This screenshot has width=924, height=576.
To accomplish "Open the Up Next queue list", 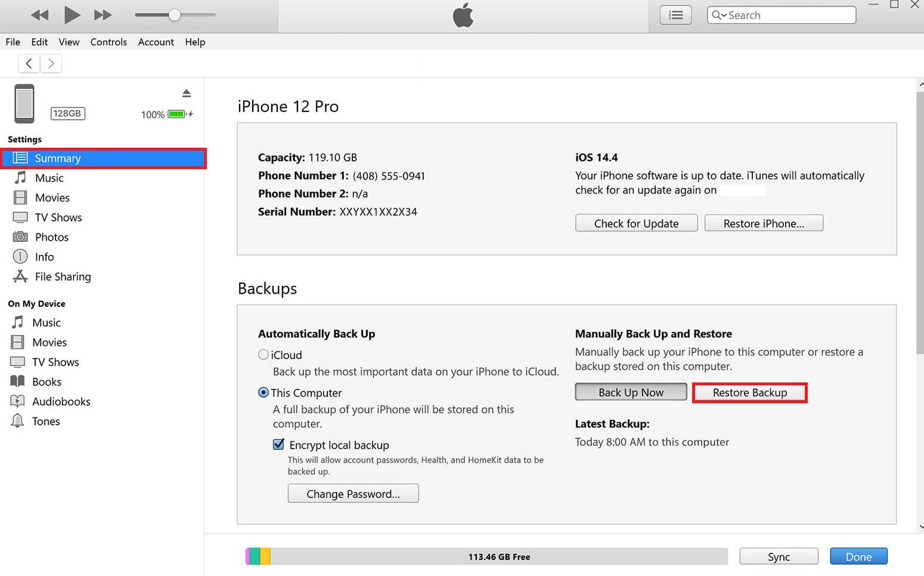I will (x=675, y=15).
